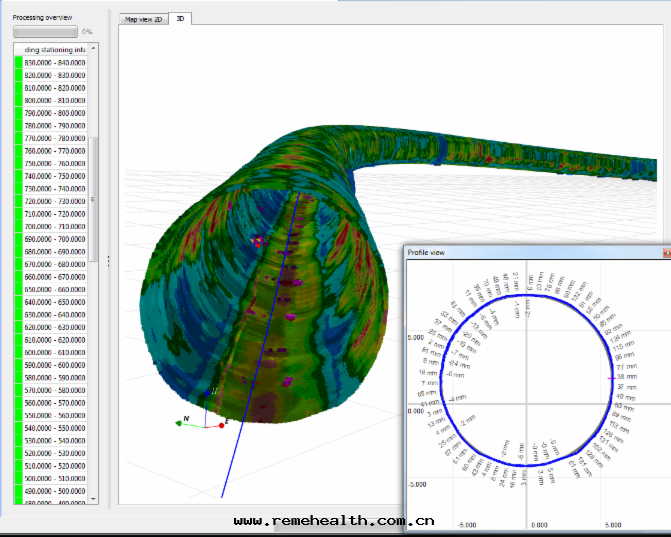This screenshot has width=671, height=537.
Task: Click green status swatch for 800.0000 - 810.0000
Action: 18,100
